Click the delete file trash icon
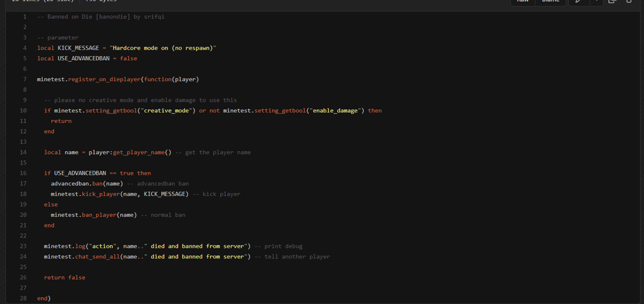Screen dimensions: 644x304 [629, 2]
